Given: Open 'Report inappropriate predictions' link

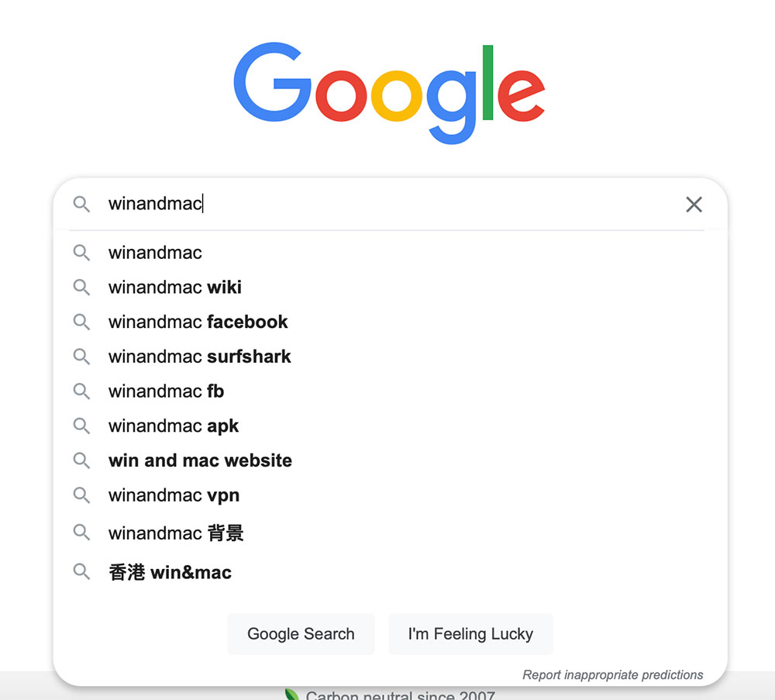Looking at the screenshot, I should (612, 675).
